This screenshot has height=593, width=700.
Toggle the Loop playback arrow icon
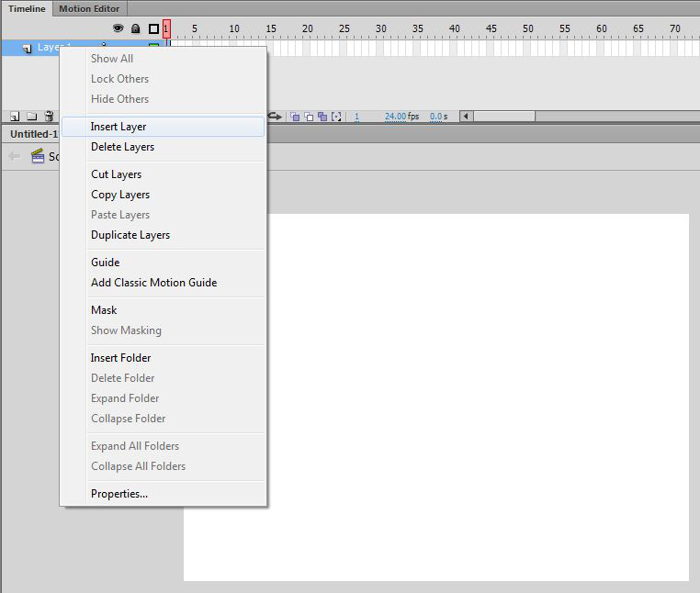click(275, 116)
